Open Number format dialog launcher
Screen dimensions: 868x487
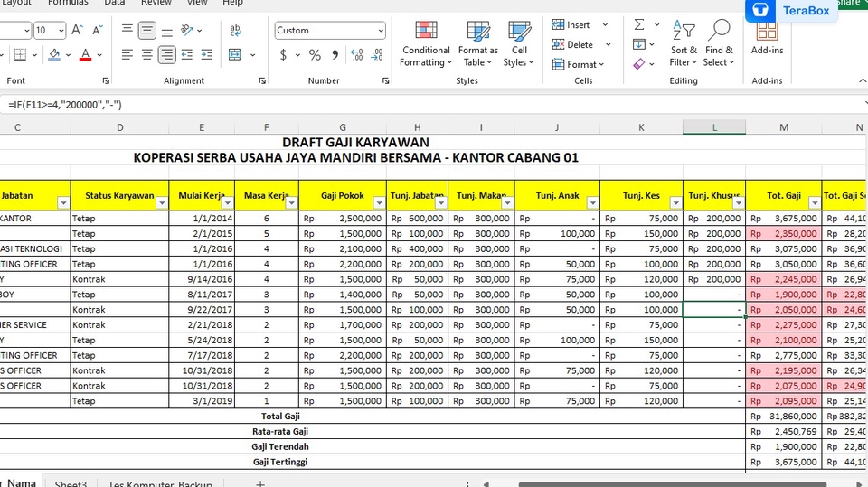(385, 80)
